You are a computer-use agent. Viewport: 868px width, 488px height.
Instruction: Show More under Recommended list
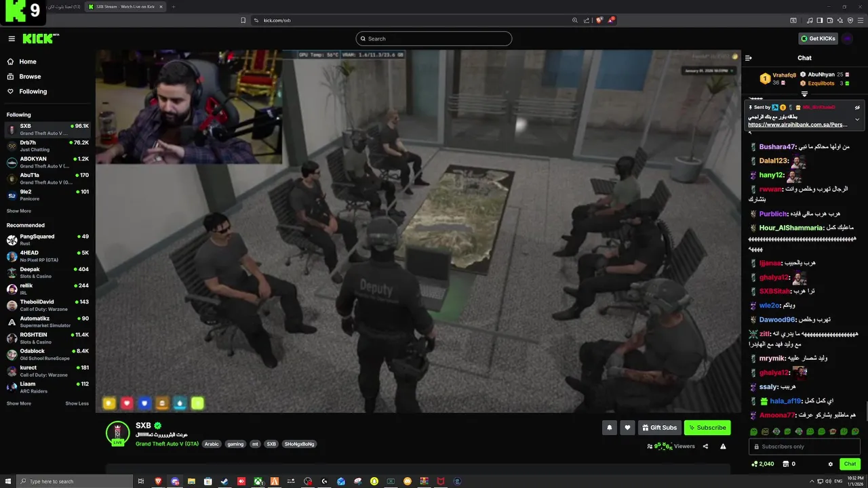click(19, 403)
